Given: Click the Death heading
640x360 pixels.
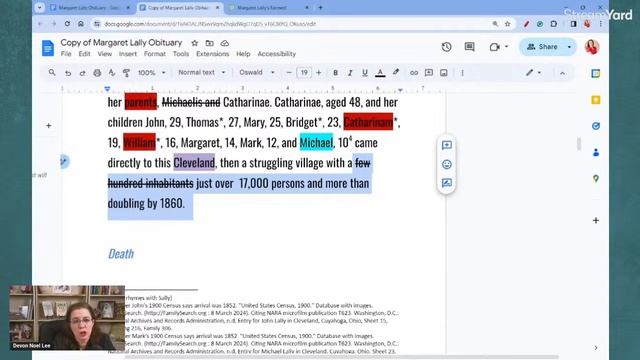Looking at the screenshot, I should coord(121,254).
